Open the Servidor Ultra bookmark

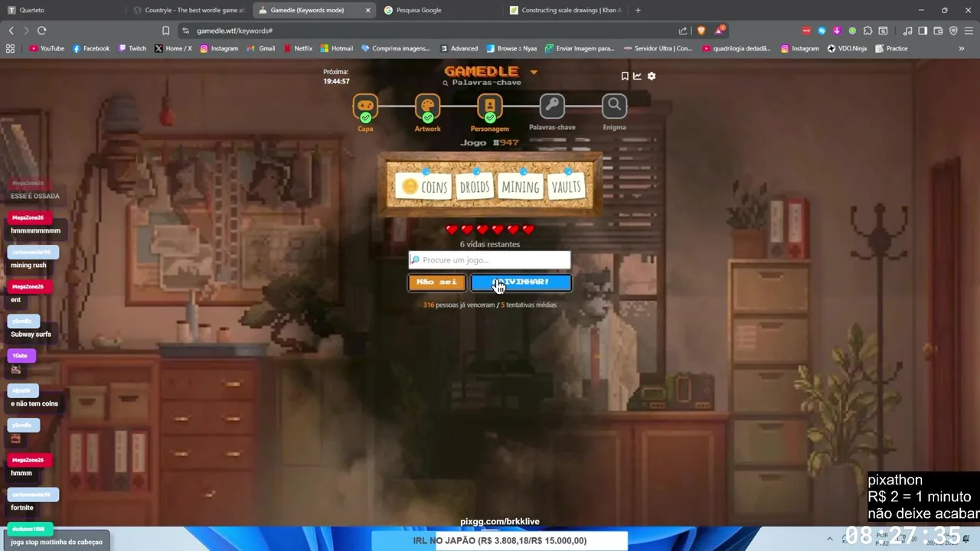click(x=658, y=48)
